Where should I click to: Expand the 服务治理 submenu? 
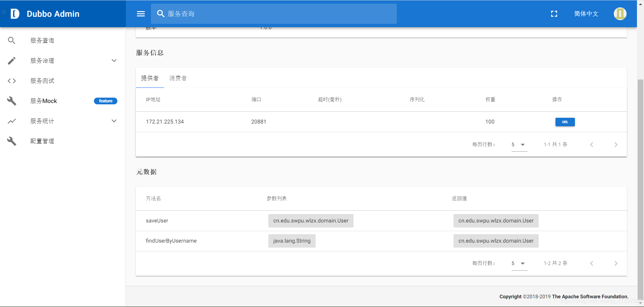click(x=63, y=61)
